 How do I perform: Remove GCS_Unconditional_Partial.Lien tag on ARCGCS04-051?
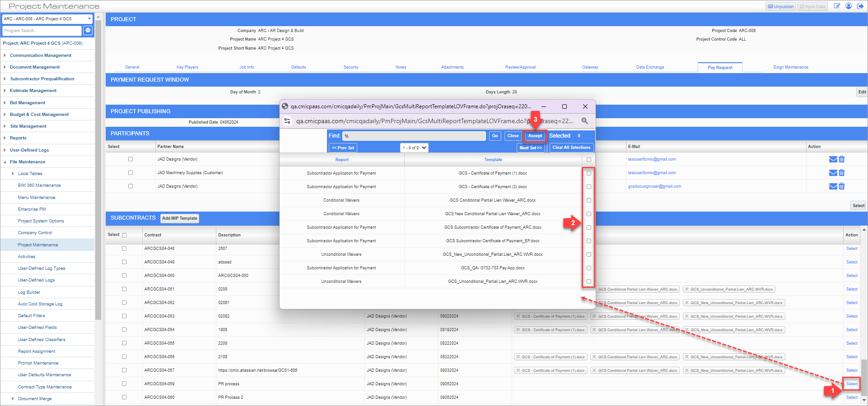tap(687, 289)
